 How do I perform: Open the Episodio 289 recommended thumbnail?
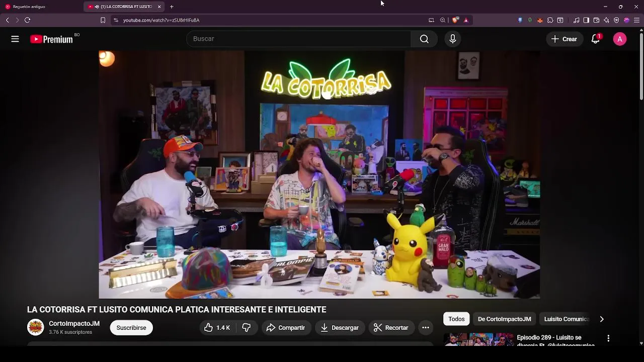(x=478, y=339)
